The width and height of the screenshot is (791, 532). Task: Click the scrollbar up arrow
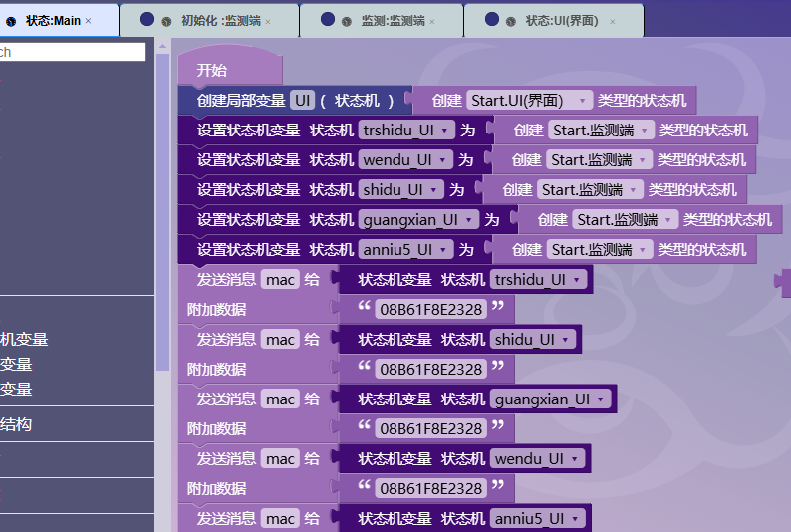tap(162, 47)
